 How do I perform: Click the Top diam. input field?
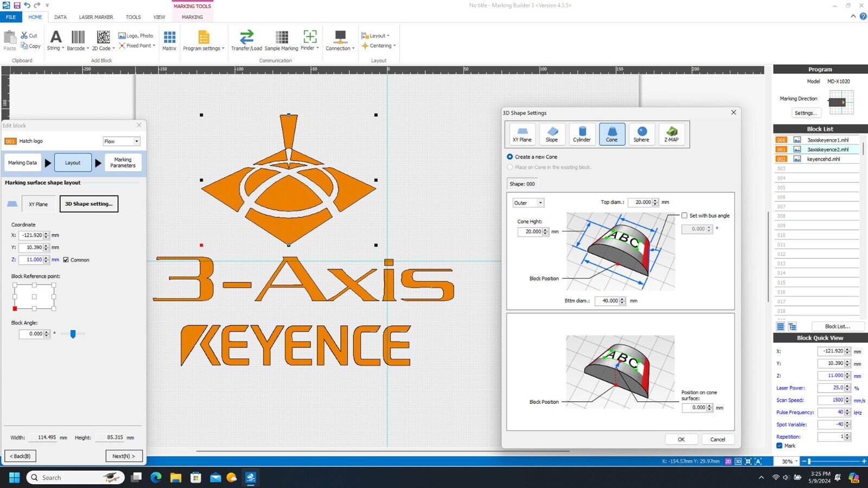click(x=641, y=202)
